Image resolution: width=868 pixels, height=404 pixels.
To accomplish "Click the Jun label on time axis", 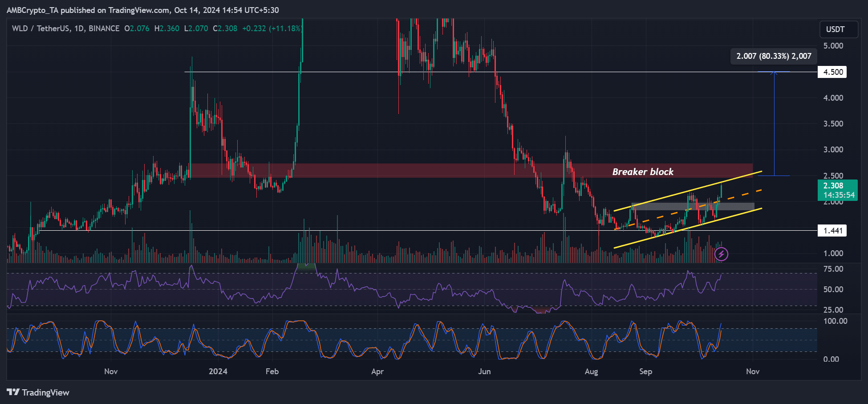I will tap(484, 371).
